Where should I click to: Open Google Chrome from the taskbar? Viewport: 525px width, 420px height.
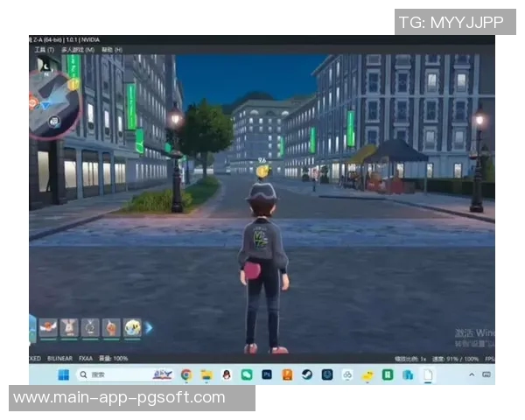pos(186,374)
